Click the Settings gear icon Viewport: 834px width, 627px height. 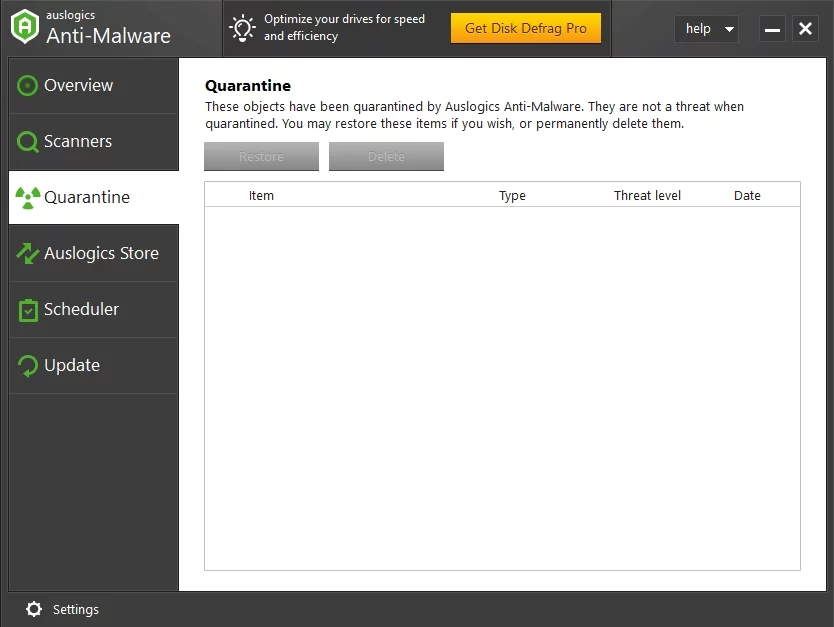click(34, 609)
